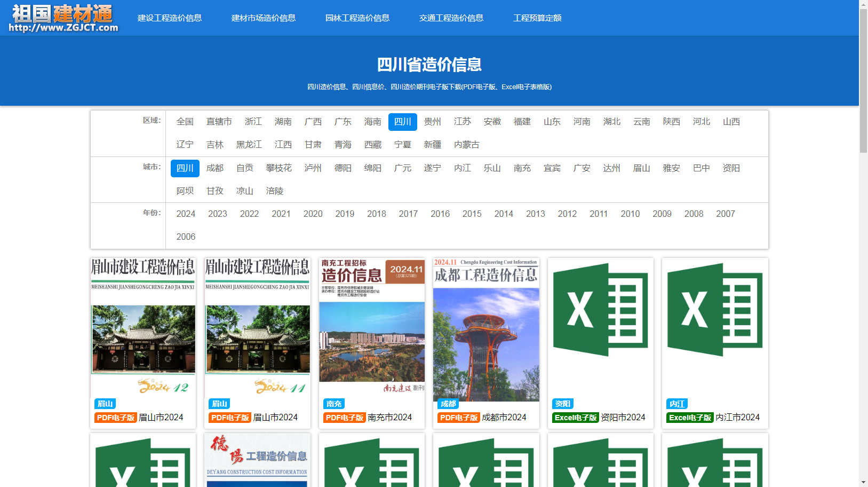Open 眉山市建设工程造价信息 2024-11 cover
Viewport: 868px width, 487px height.
pyautogui.click(x=258, y=327)
